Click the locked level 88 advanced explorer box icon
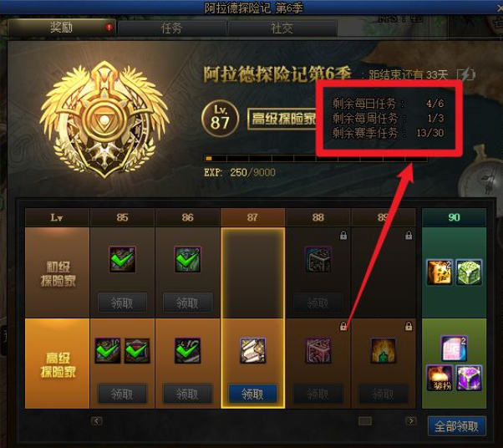 [x=318, y=350]
